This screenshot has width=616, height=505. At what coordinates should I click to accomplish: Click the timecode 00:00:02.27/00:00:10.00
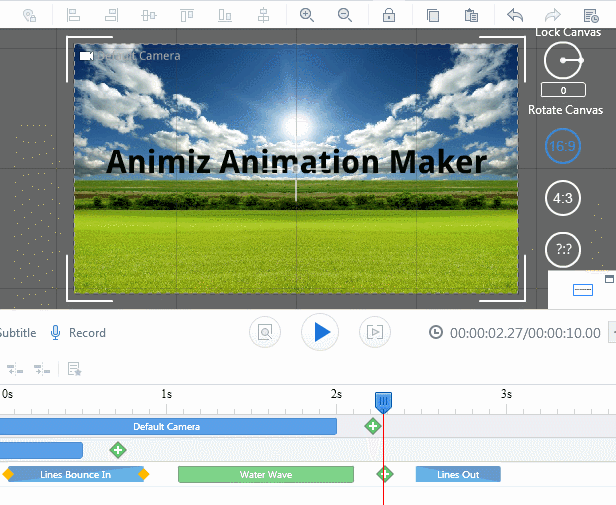(x=525, y=333)
